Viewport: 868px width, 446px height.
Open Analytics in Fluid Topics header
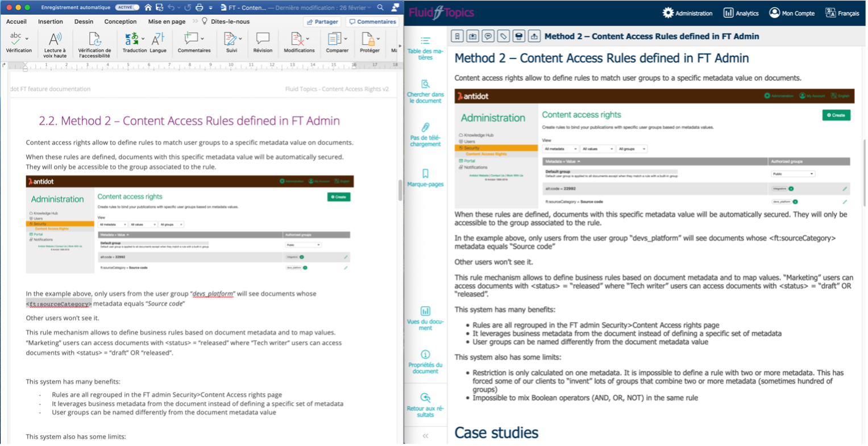pos(741,12)
